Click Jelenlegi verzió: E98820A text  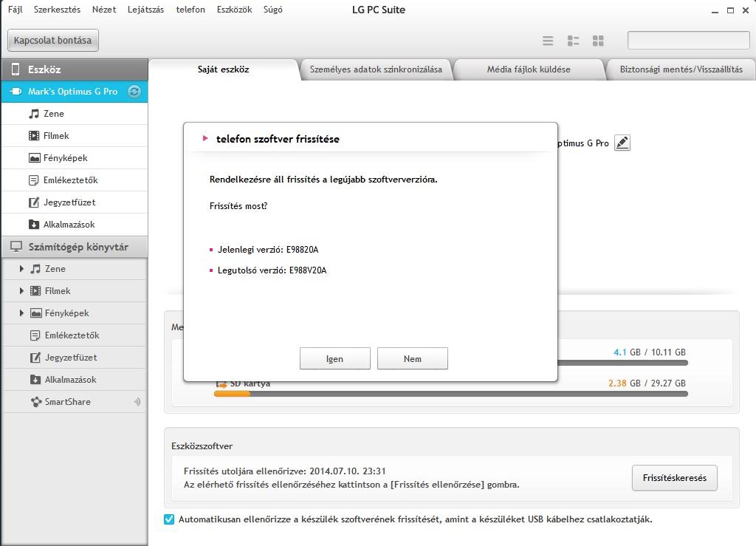pyautogui.click(x=268, y=250)
